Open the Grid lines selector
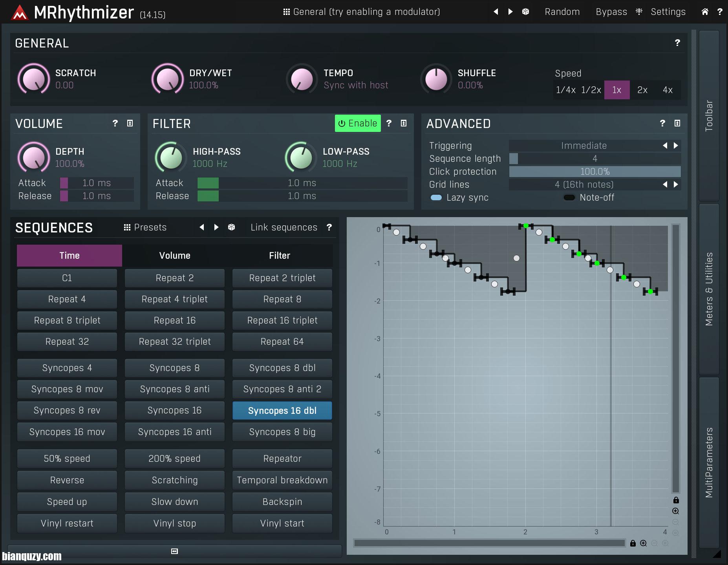The height and width of the screenshot is (565, 728). point(585,185)
